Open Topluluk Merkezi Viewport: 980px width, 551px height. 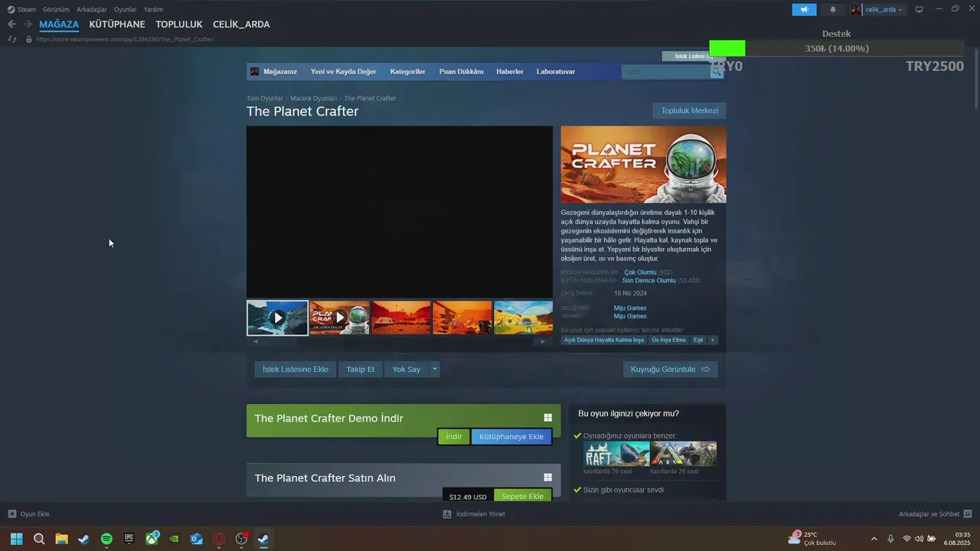tap(690, 111)
